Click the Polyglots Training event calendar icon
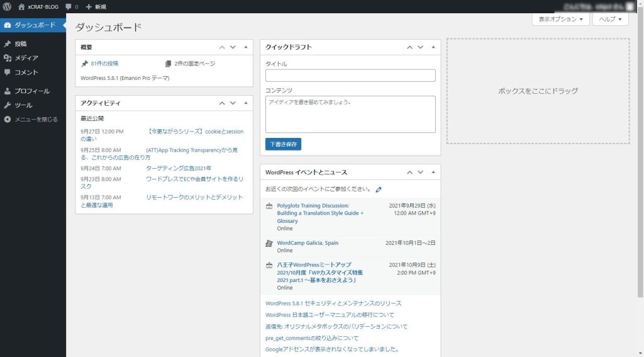The image size is (644, 357). [269, 206]
